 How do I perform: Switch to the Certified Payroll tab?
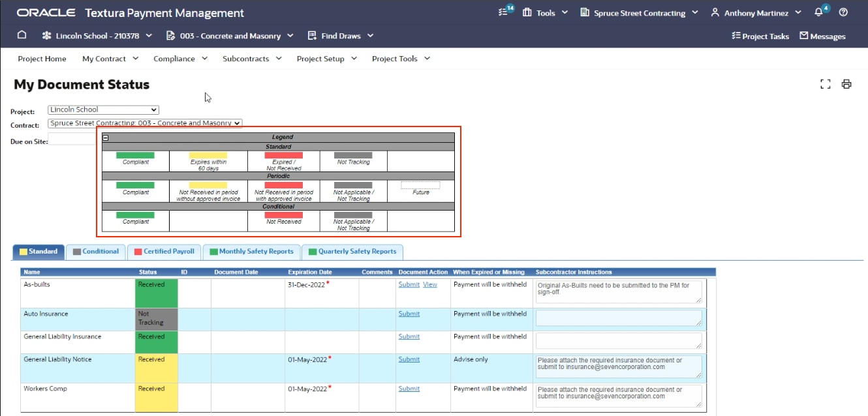tap(164, 252)
